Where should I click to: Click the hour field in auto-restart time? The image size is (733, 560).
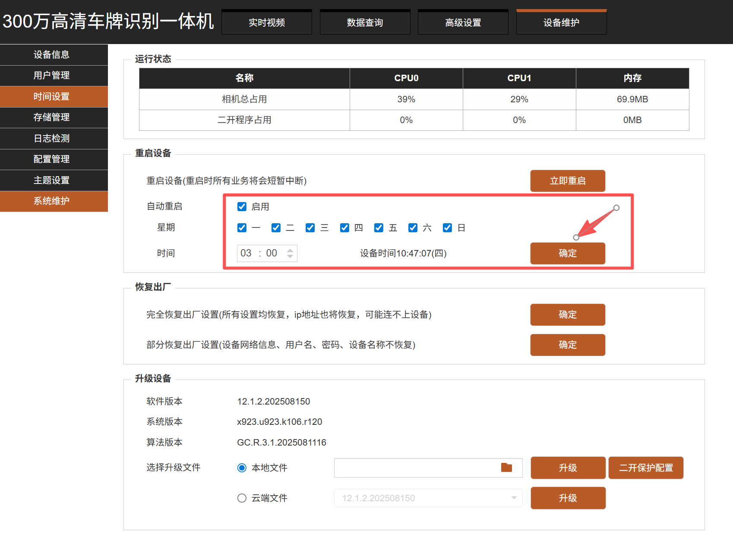(x=246, y=253)
